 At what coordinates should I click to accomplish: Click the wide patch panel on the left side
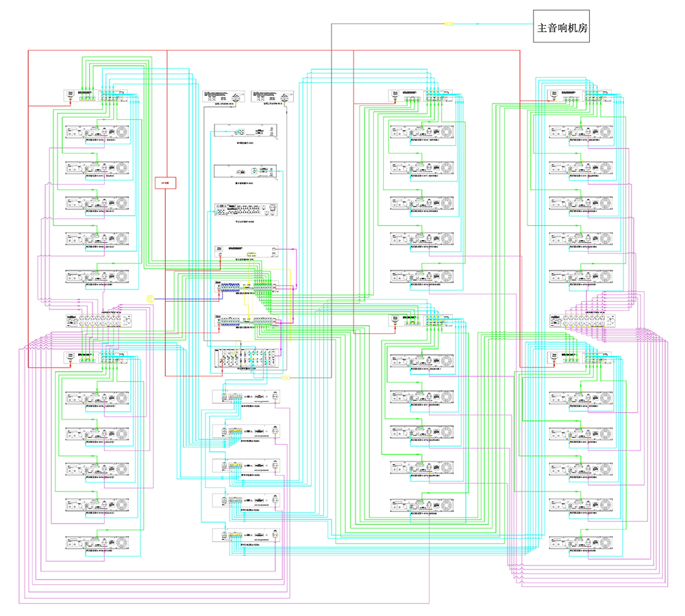tap(99, 320)
